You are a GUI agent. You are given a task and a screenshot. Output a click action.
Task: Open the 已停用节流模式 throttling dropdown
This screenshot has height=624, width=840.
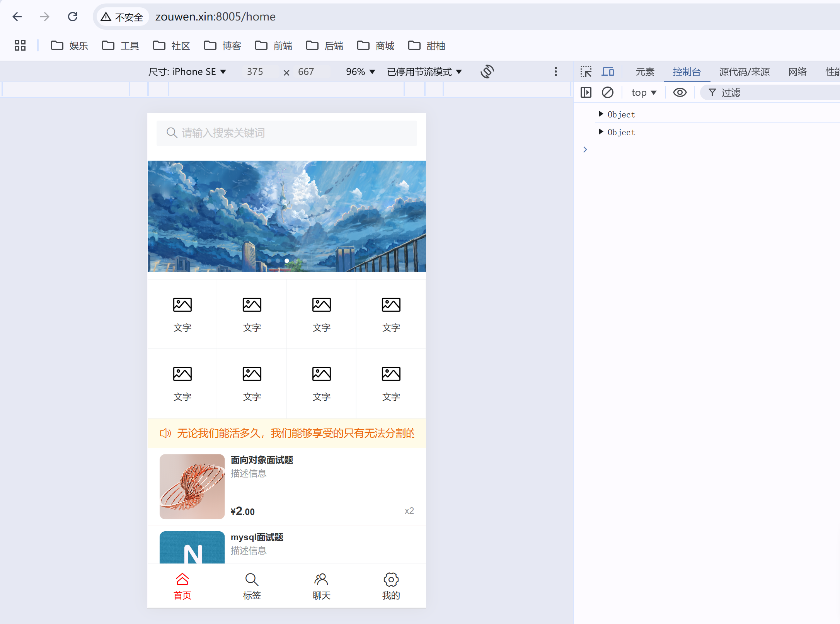click(424, 72)
